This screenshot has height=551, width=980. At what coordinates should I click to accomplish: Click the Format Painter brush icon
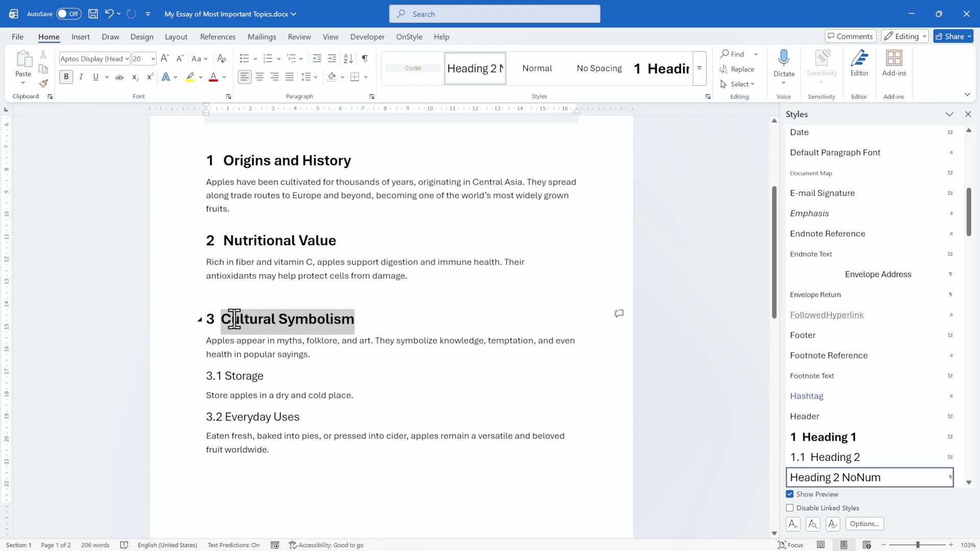[x=43, y=83]
